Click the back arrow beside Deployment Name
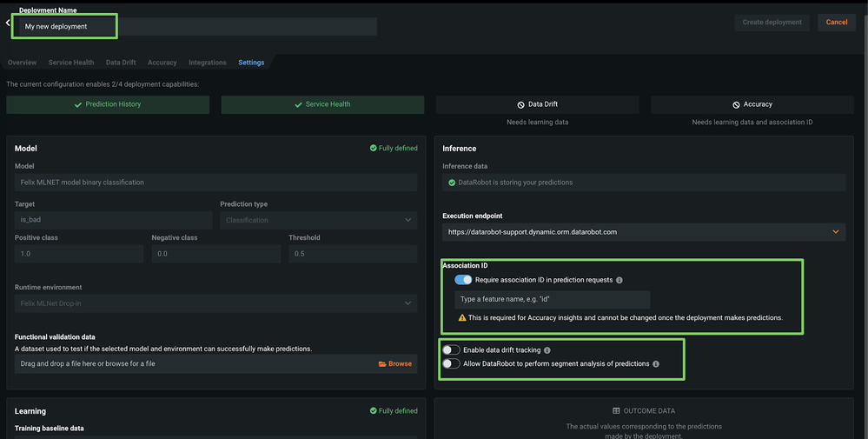Screen dimensions: 868x439 [x=9, y=23]
